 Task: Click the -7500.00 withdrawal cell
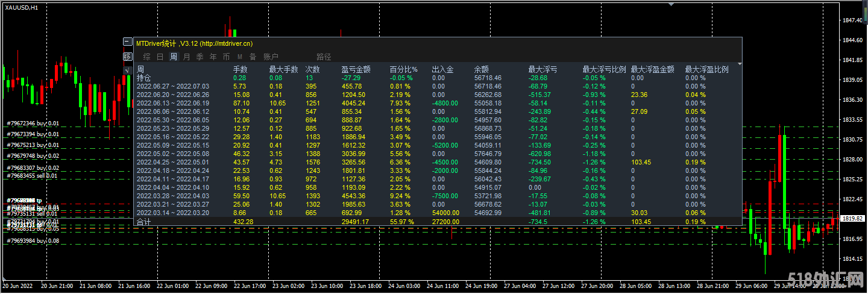pyautogui.click(x=445, y=196)
